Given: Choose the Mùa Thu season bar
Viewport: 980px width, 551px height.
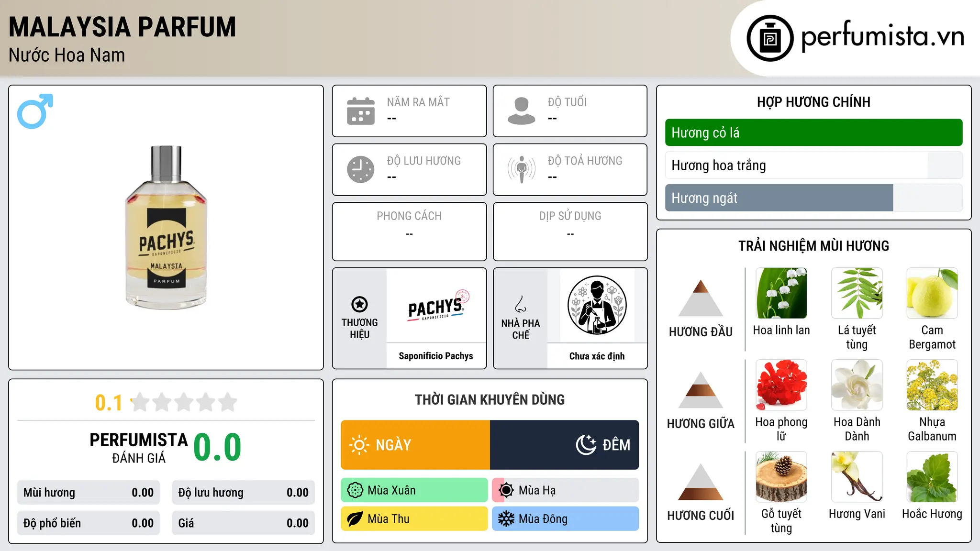Looking at the screenshot, I should click(x=414, y=519).
